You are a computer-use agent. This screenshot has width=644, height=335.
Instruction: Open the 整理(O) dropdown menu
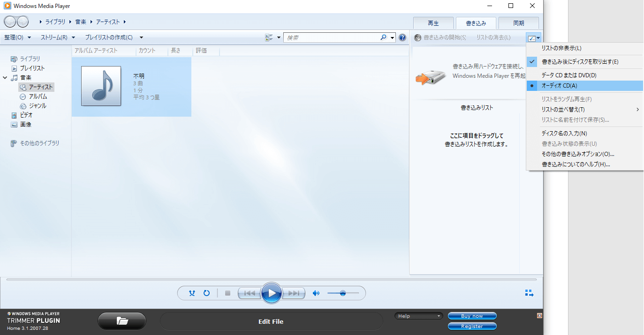(x=18, y=37)
